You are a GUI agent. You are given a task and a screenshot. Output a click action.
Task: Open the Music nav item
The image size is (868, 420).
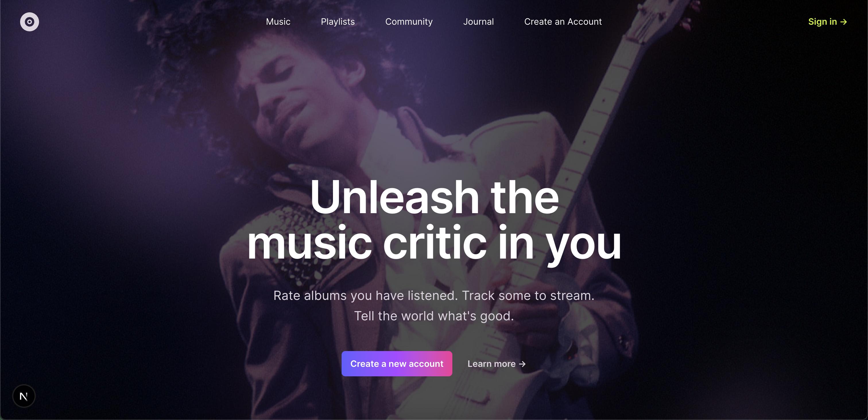(278, 22)
